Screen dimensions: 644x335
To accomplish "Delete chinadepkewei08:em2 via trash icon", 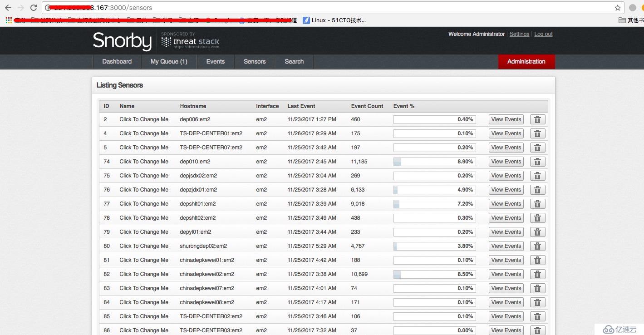I will pyautogui.click(x=537, y=302).
